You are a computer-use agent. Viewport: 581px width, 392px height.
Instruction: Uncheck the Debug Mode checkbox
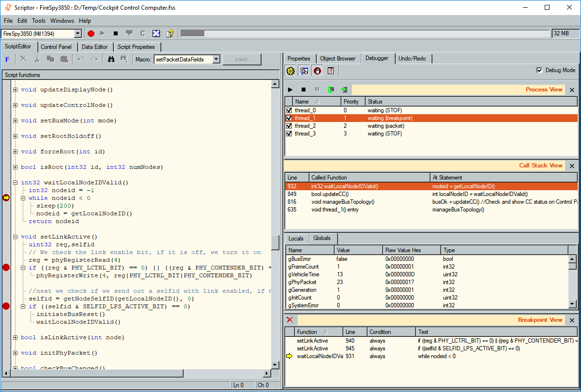pyautogui.click(x=539, y=70)
